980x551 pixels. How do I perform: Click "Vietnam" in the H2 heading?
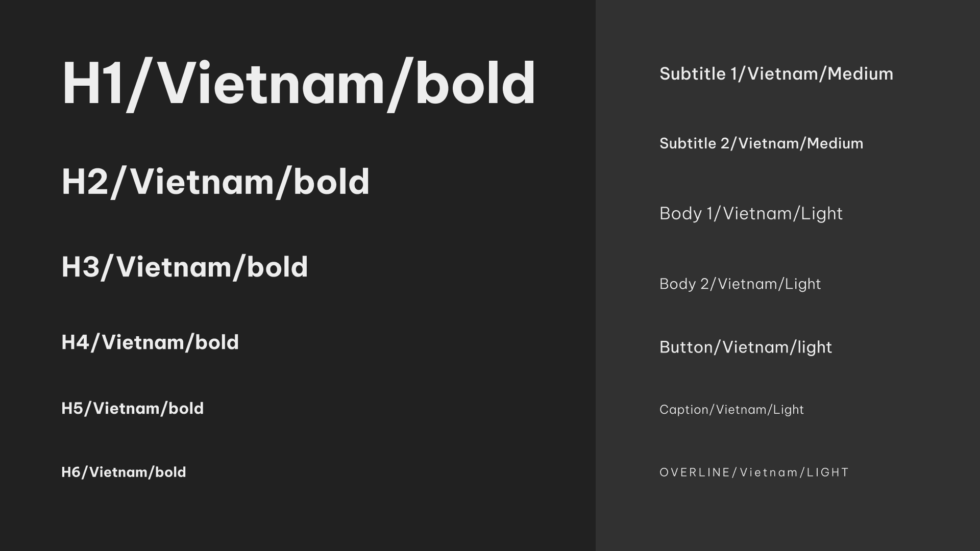click(200, 181)
